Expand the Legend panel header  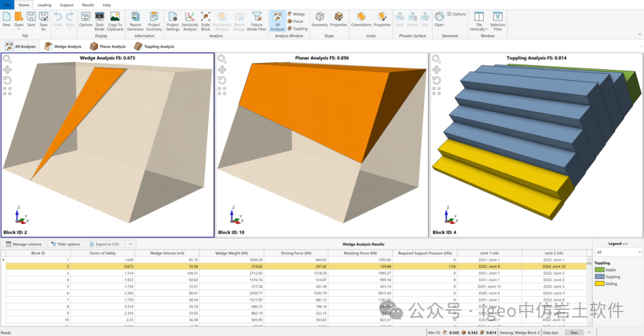pos(618,244)
